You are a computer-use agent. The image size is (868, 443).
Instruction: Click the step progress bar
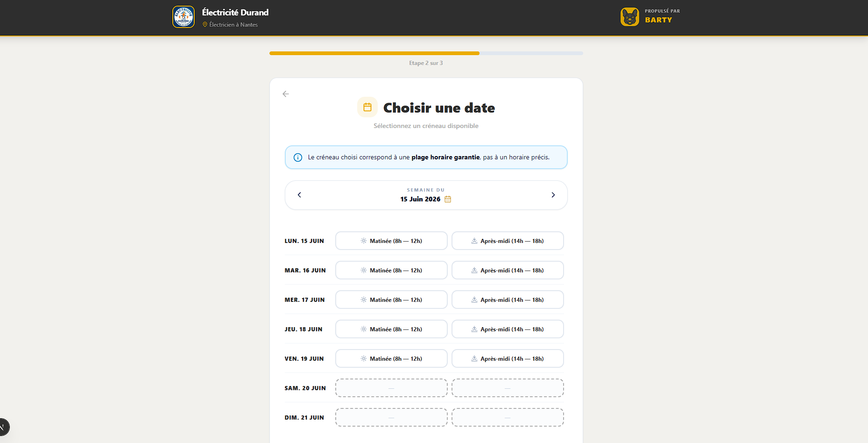coord(426,53)
